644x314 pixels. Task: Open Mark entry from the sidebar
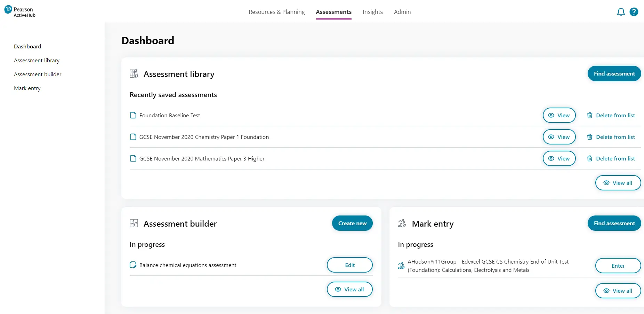pyautogui.click(x=27, y=88)
